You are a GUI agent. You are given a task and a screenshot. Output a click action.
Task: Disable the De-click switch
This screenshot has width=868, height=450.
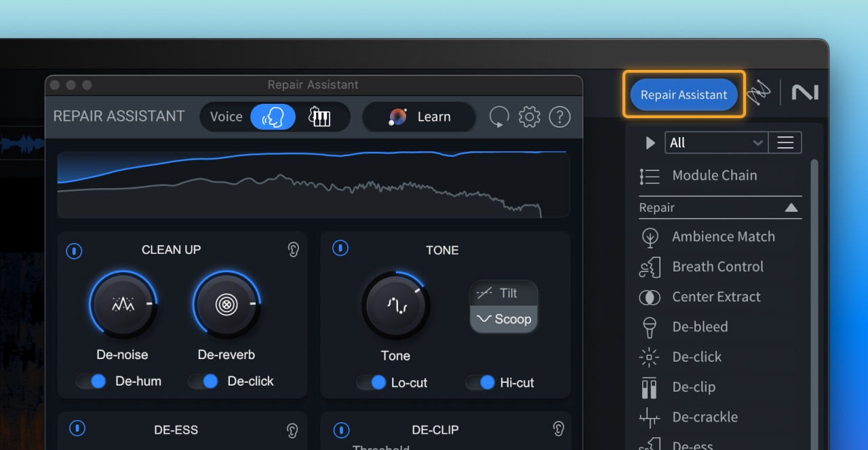pyautogui.click(x=203, y=381)
